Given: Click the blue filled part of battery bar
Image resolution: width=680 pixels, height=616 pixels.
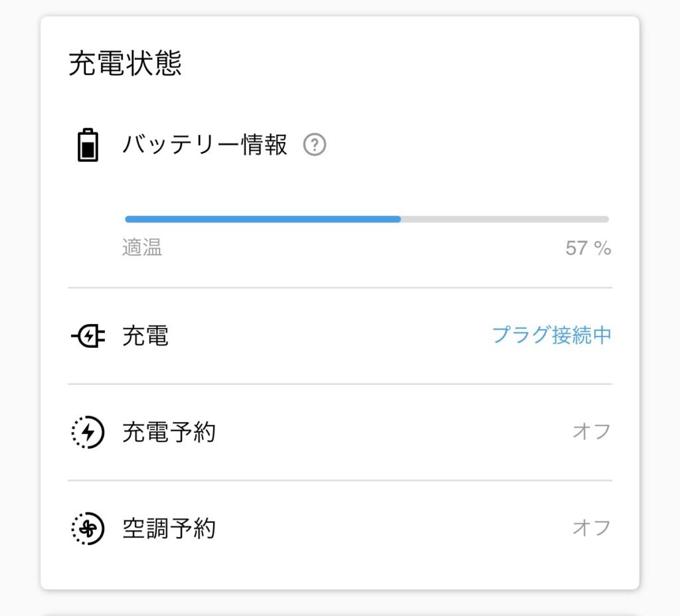Looking at the screenshot, I should pyautogui.click(x=262, y=219).
